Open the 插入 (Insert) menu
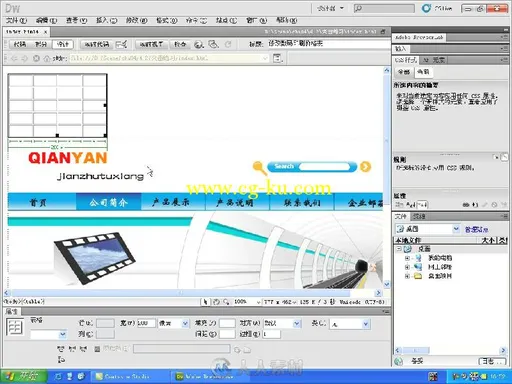The height and width of the screenshot is (384, 512). click(106, 21)
